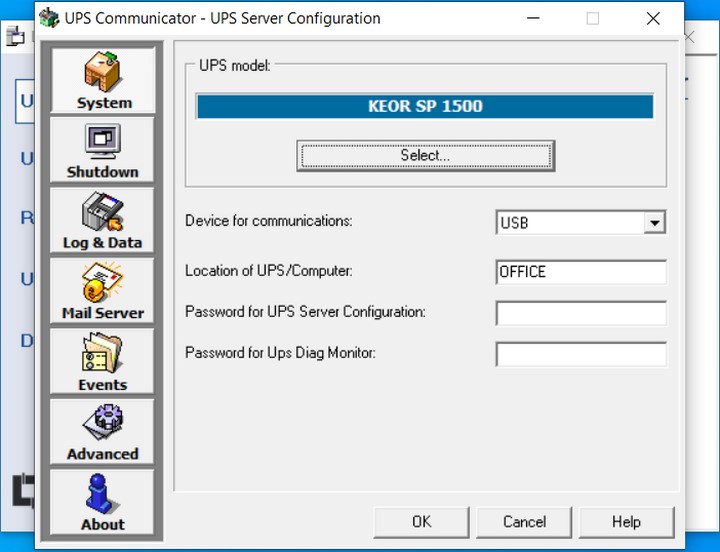The height and width of the screenshot is (552, 720).
Task: Minimize the UPS Communicator window
Action: (533, 19)
